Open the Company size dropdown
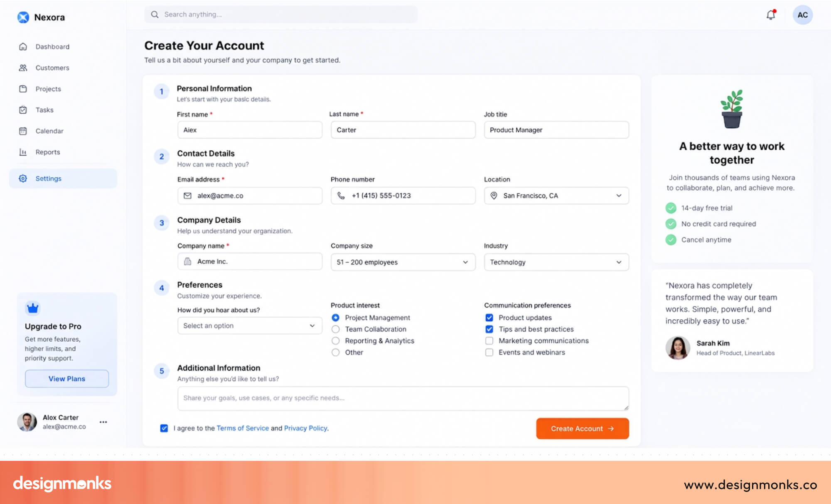This screenshot has height=504, width=831. click(x=403, y=262)
